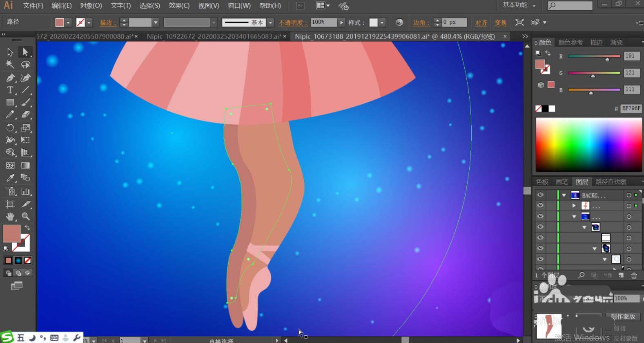Open the 对象(O) menu
This screenshot has width=644, height=343.
tap(91, 6)
